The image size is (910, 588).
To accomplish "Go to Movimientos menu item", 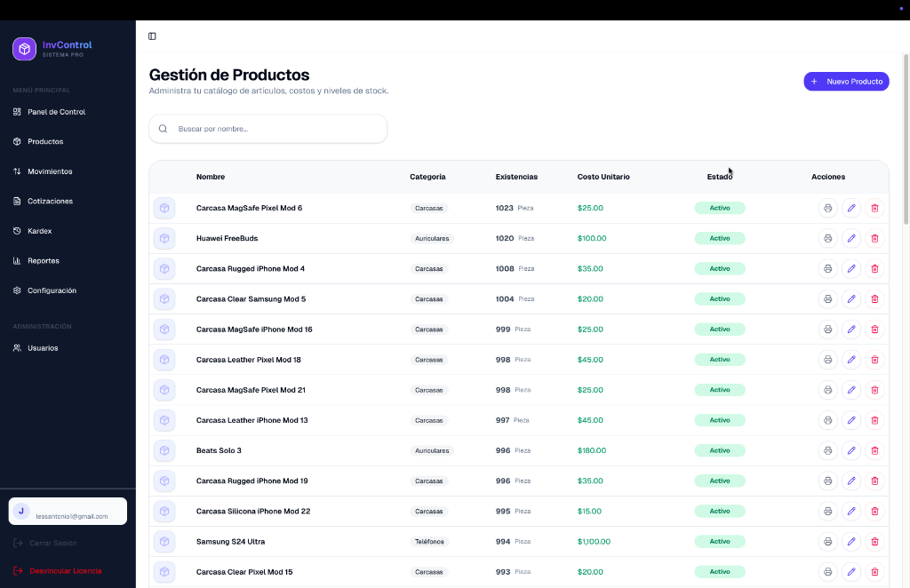I will 50,171.
